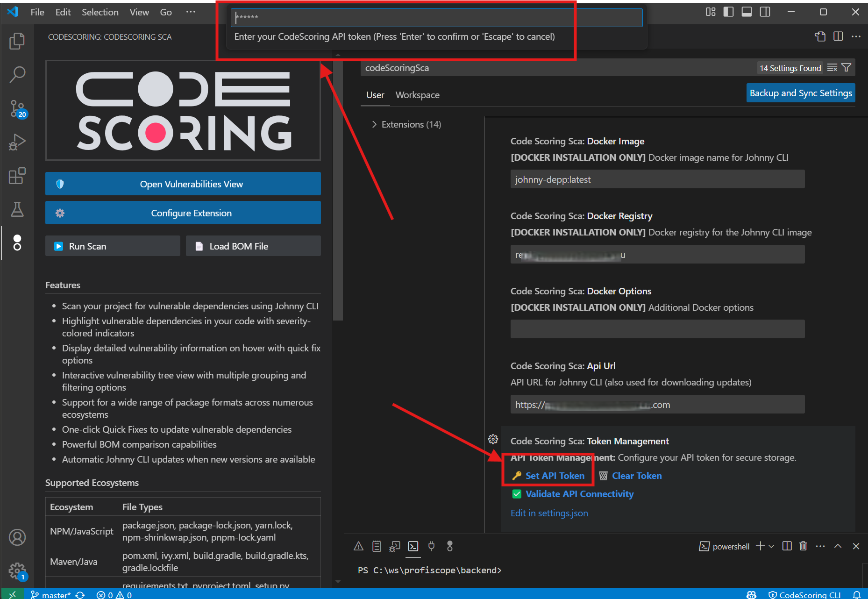Viewport: 868px width, 599px height.
Task: Maximize the panel with chevron up
Action: tap(838, 546)
